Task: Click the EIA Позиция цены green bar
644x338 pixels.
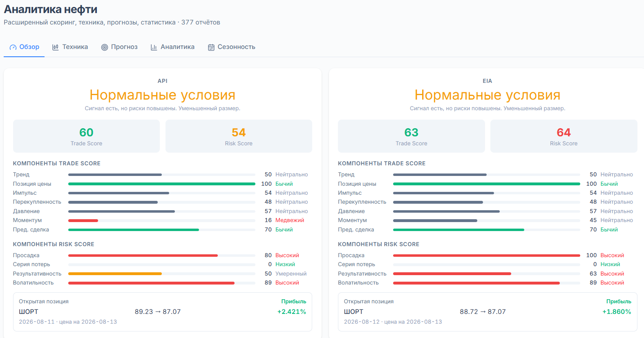Action: click(487, 184)
